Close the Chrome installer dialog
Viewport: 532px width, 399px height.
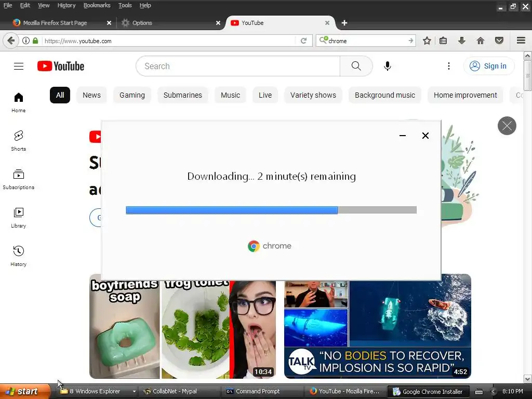[425, 136]
